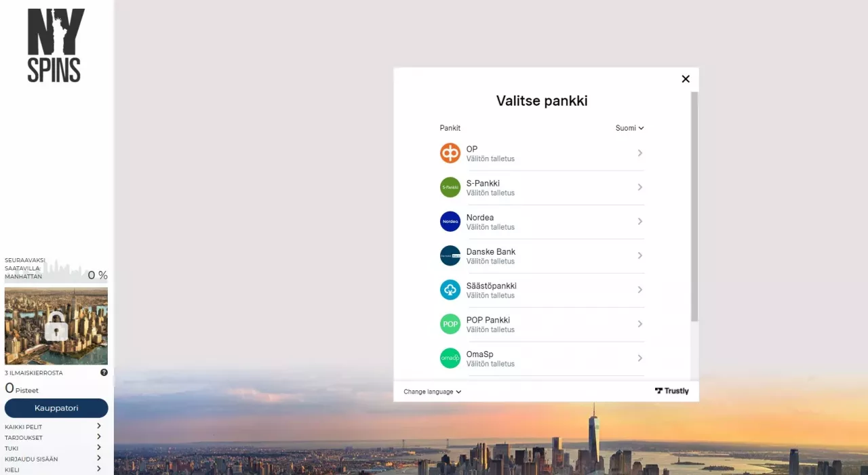868x475 pixels.
Task: Select POP Pankki bank name
Action: (x=488, y=320)
